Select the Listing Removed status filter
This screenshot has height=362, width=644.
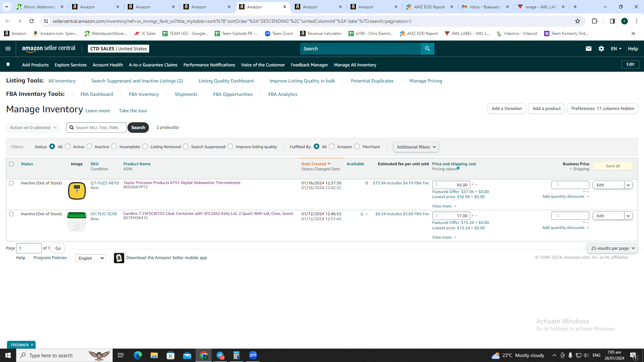(x=145, y=146)
